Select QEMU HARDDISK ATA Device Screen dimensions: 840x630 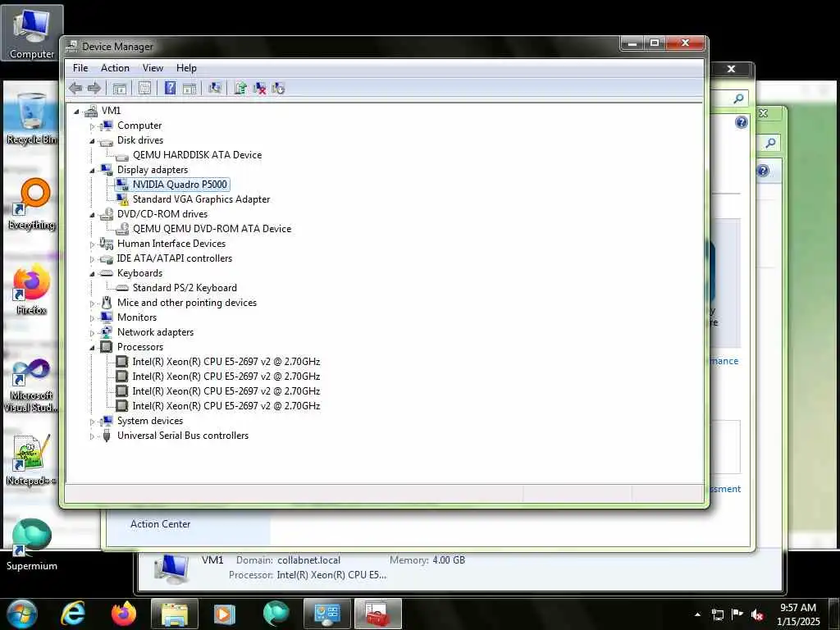tap(197, 155)
